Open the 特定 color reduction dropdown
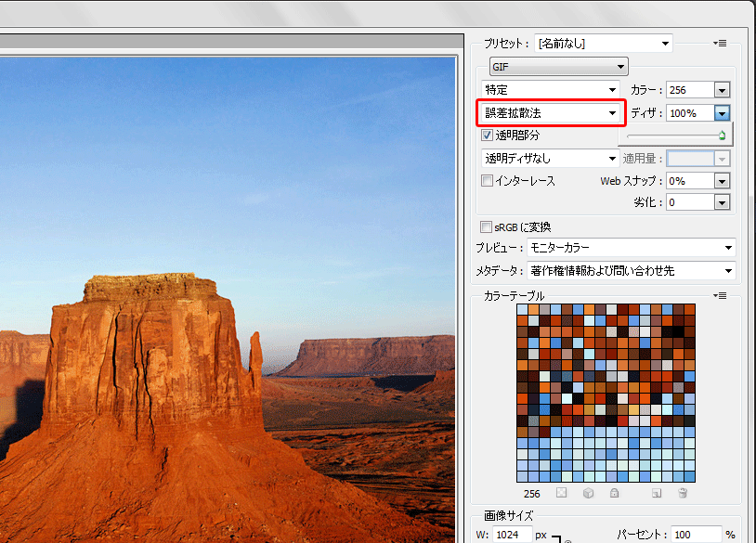The image size is (756, 543). [550, 90]
